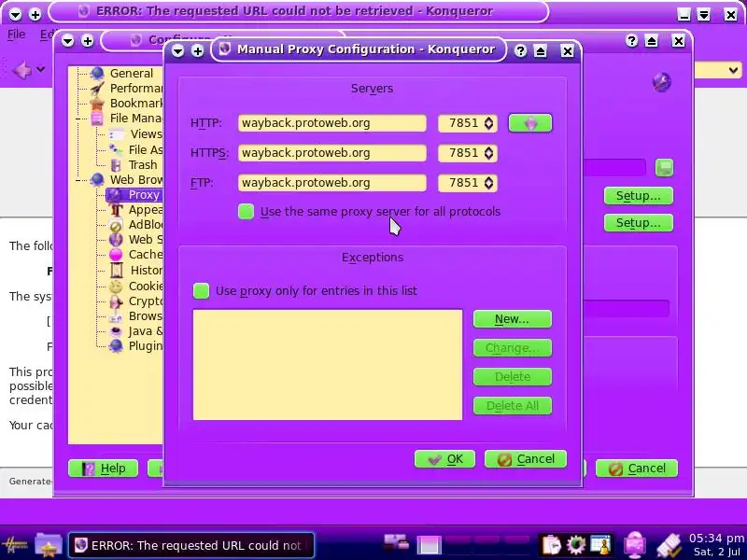Open the K menu launcher in the panel

pos(14,545)
